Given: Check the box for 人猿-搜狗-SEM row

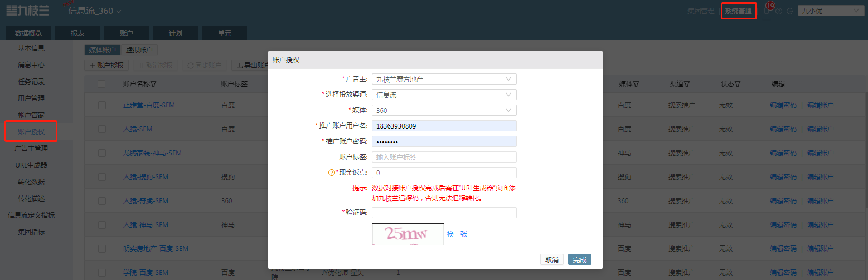Looking at the screenshot, I should (101, 176).
